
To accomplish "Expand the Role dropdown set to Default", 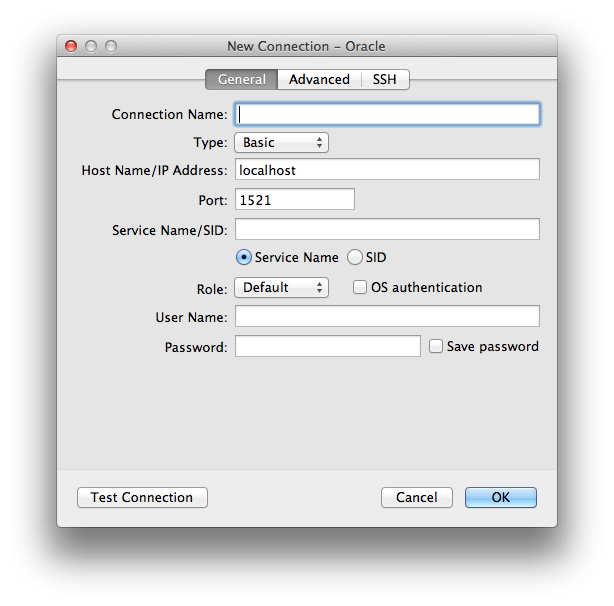I will pos(281,288).
